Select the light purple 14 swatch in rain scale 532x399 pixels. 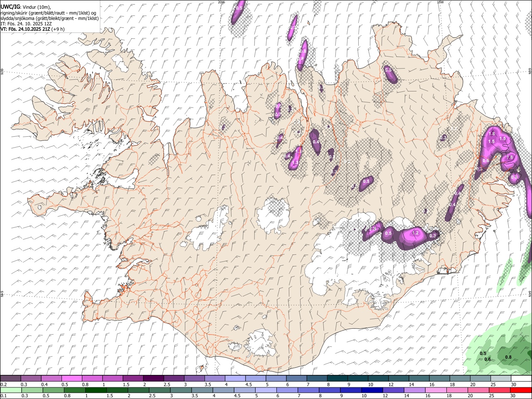(x=415, y=390)
